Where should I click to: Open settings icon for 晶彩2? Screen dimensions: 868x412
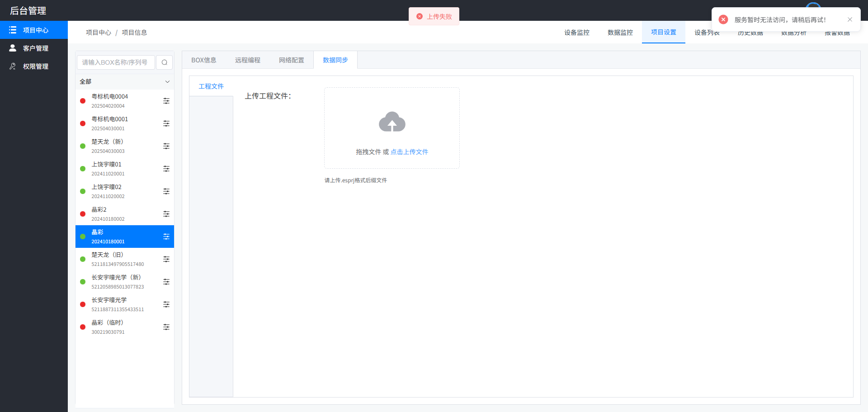coord(166,214)
